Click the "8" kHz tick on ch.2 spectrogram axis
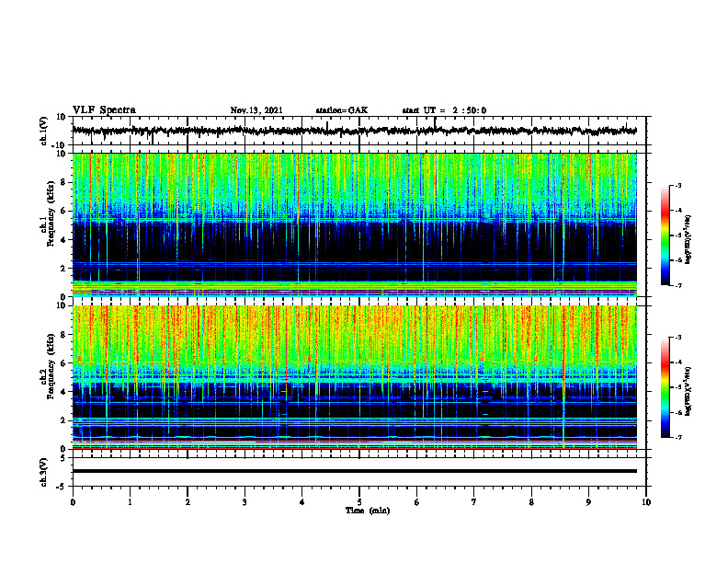Viewport: 728px width, 563px height. pos(63,335)
